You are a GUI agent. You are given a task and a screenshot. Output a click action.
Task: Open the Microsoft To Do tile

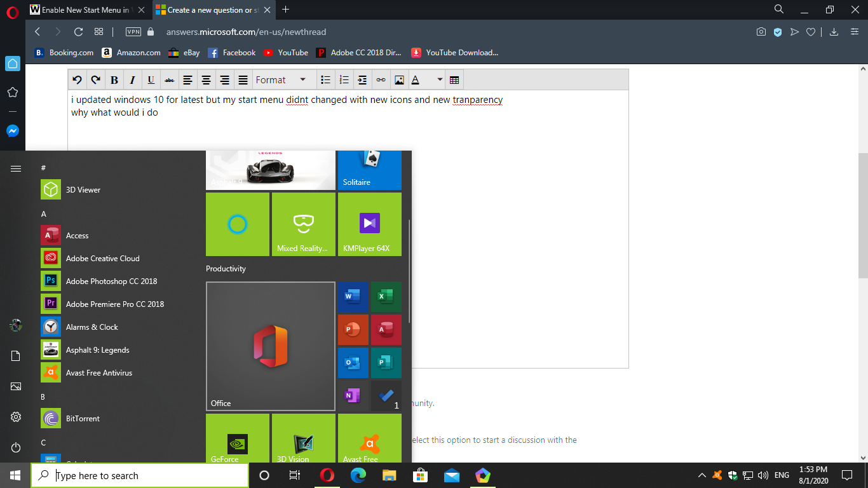pos(386,396)
